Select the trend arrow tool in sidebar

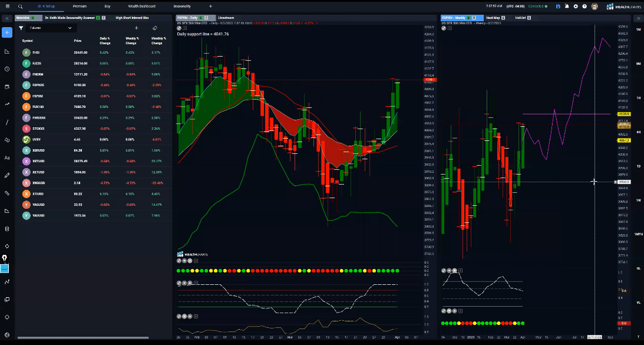click(x=7, y=104)
